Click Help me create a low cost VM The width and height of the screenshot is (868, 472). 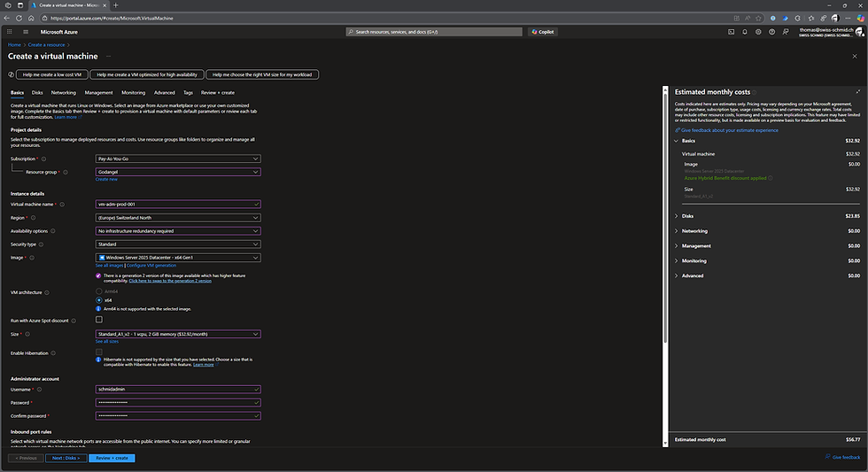[52, 74]
